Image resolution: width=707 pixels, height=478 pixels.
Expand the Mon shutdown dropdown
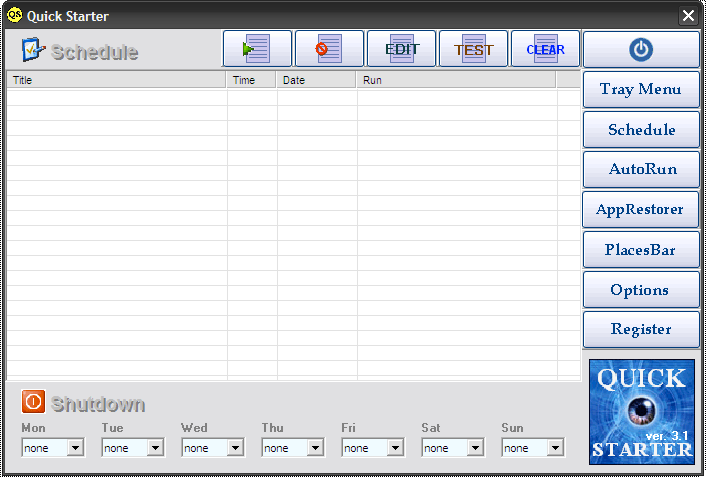(75, 448)
